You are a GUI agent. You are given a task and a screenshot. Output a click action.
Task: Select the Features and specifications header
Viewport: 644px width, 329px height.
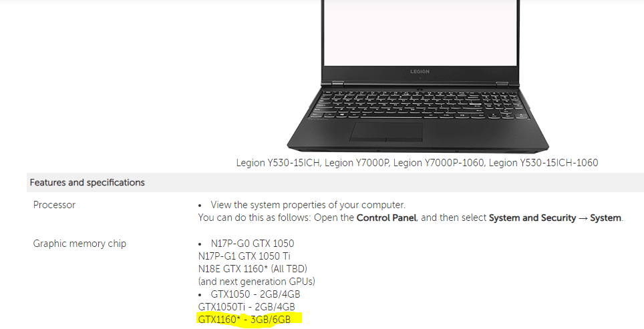click(x=87, y=183)
